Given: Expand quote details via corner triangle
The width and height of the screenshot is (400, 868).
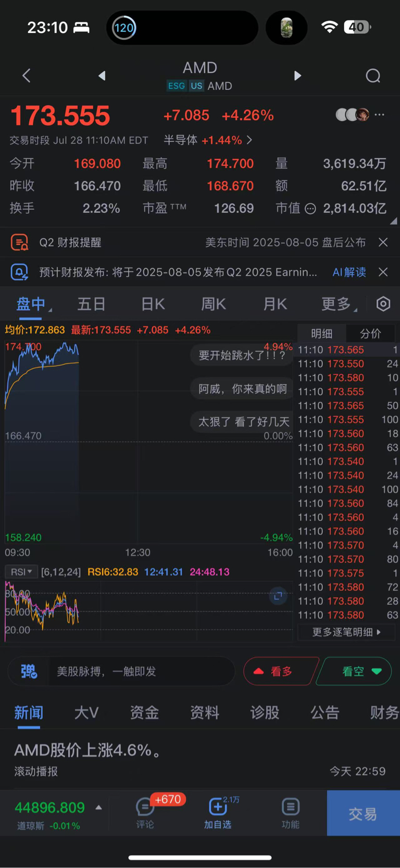Looking at the screenshot, I should (x=394, y=221).
